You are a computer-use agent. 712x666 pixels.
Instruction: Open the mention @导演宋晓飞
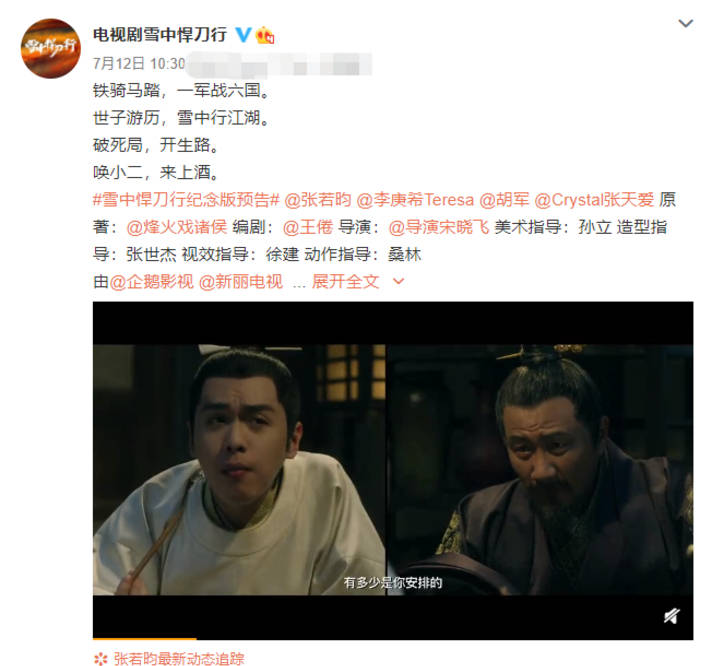(x=439, y=227)
